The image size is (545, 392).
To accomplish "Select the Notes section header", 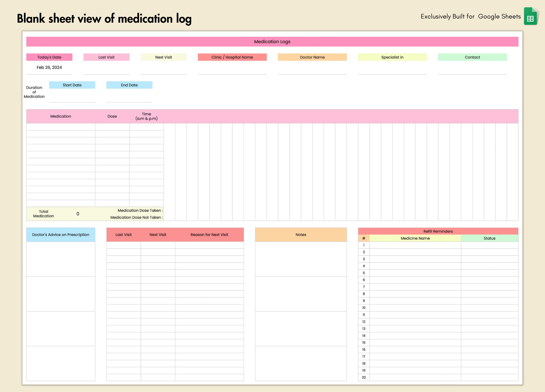I will click(x=301, y=235).
